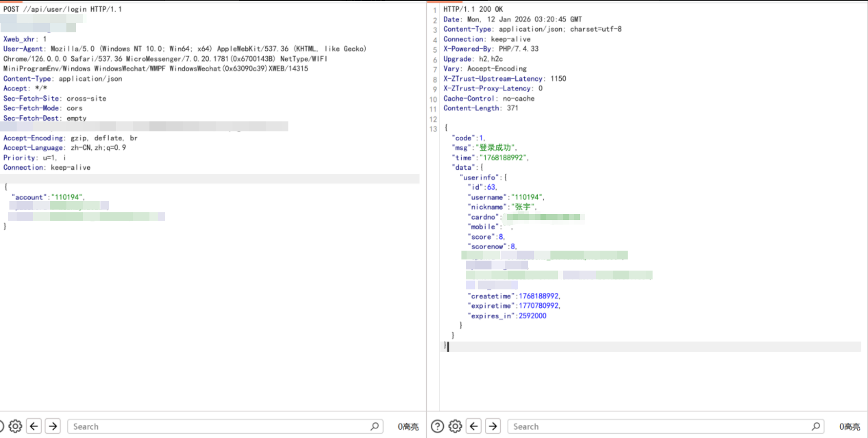Screen dimensions: 868x438
Task: Click line number 13 in the response gutter
Action: tap(433, 129)
